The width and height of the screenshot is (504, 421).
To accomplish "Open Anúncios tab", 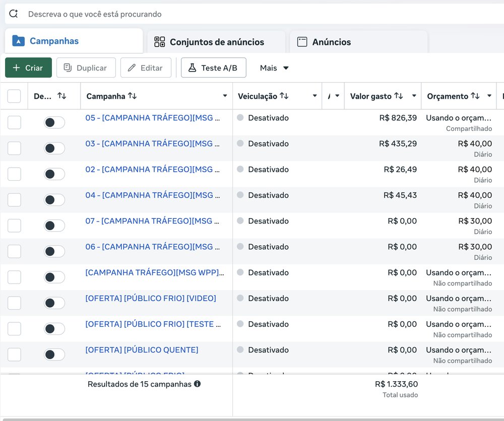I will 359,42.
